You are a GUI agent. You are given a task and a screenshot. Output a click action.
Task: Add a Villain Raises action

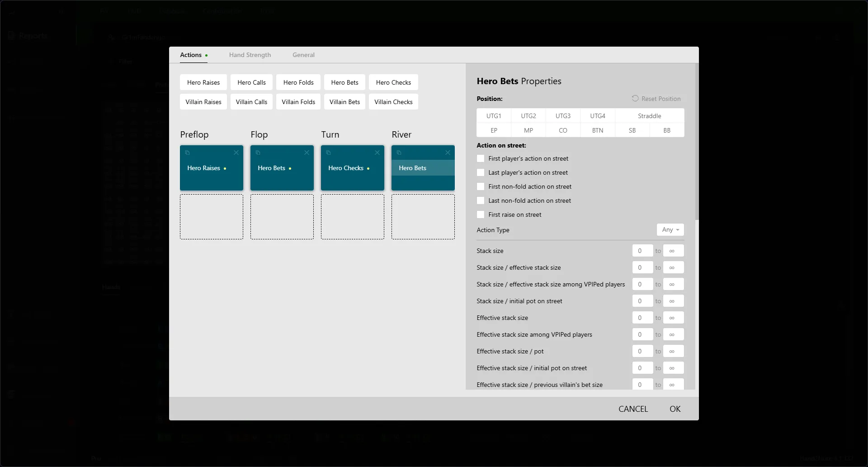[x=203, y=102]
